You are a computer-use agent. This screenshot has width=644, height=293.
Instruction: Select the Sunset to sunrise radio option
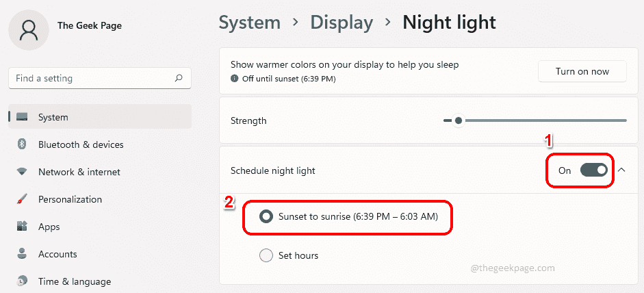[266, 216]
